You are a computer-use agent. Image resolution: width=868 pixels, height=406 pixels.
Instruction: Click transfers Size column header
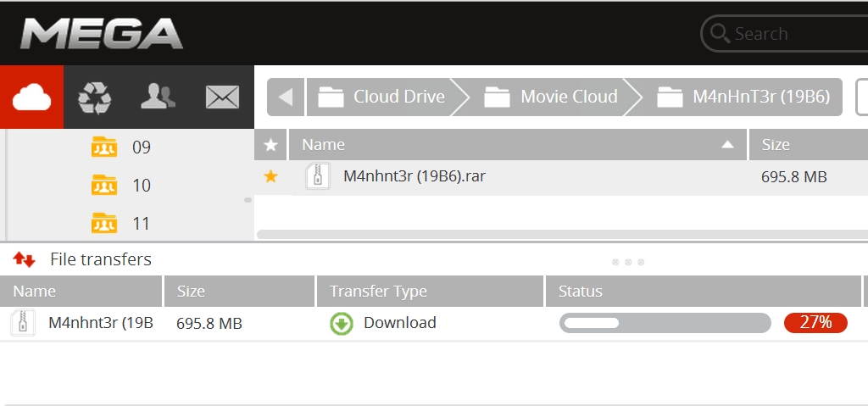[x=239, y=292]
